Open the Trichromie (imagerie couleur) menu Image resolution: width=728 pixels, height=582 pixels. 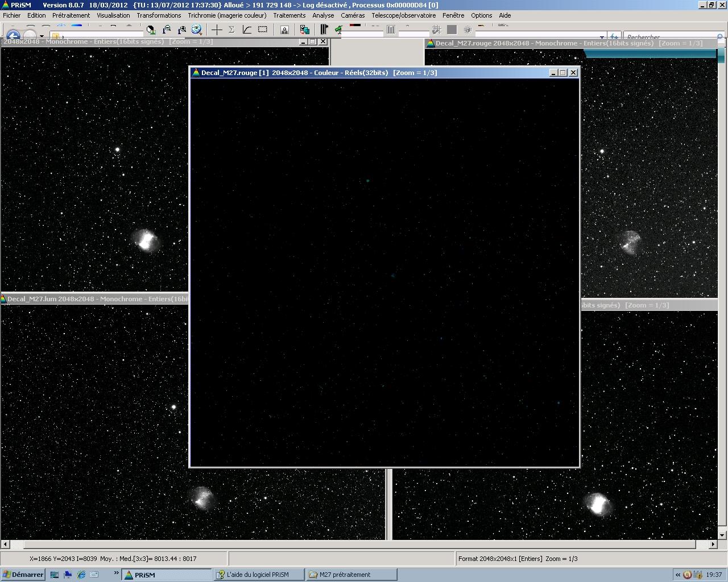tap(227, 15)
